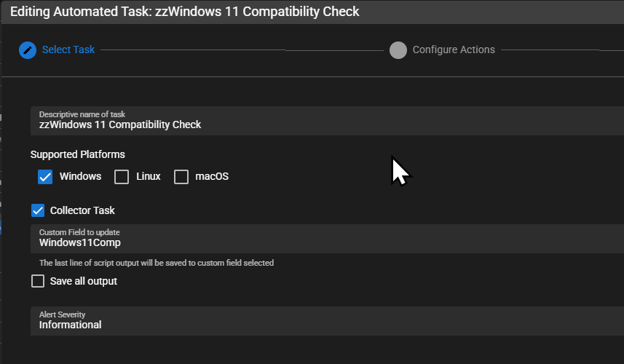Expand the Alert Severity dropdown
The height and width of the screenshot is (364, 624).
[x=327, y=321]
